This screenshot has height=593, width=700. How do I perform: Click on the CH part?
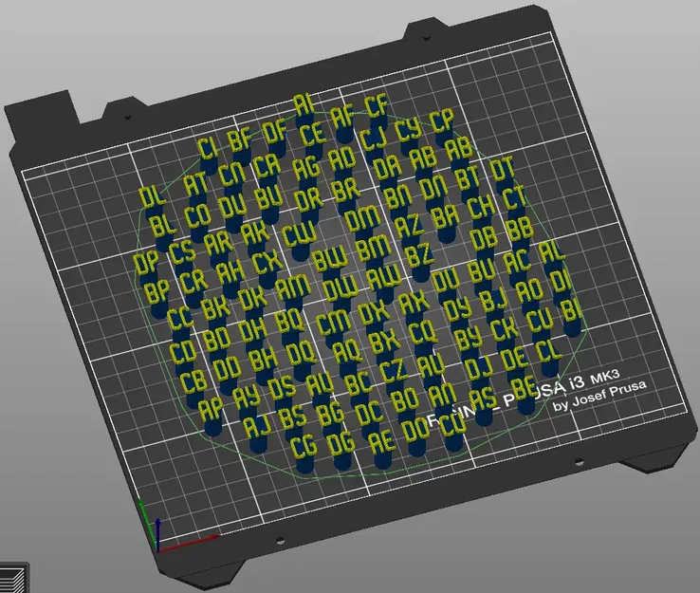(x=481, y=206)
